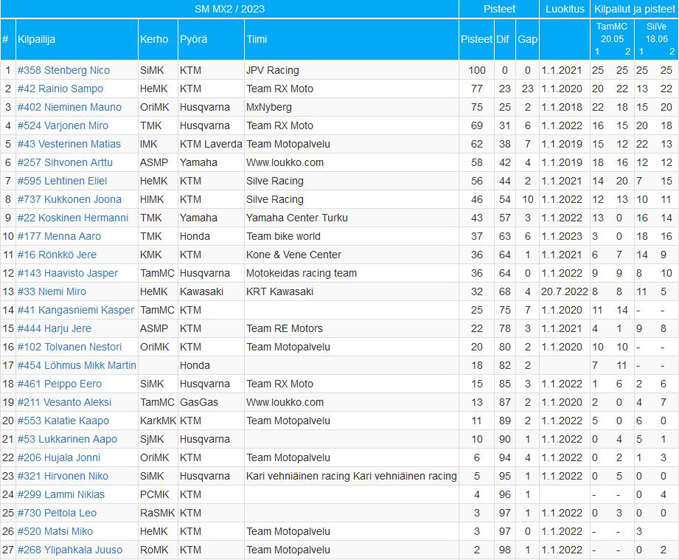Viewport: 679px width, 560px height.
Task: Open rider link #16 Rönkkö Jere
Action: (x=57, y=255)
